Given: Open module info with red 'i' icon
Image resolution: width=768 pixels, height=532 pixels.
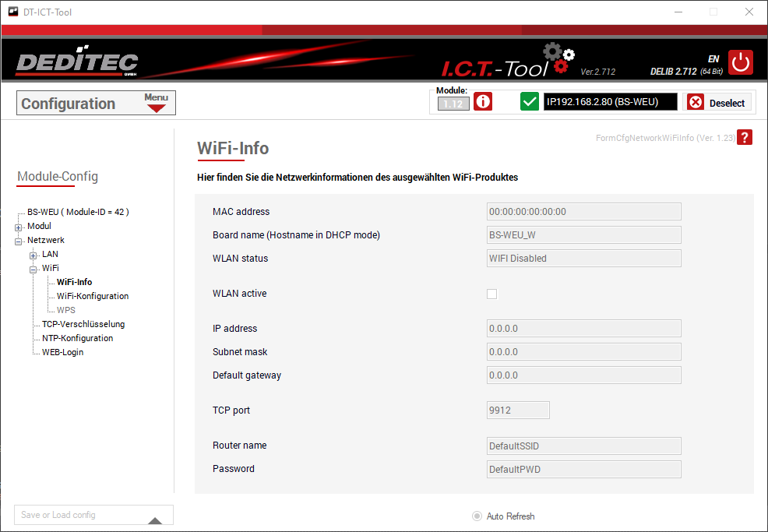Looking at the screenshot, I should 483,102.
